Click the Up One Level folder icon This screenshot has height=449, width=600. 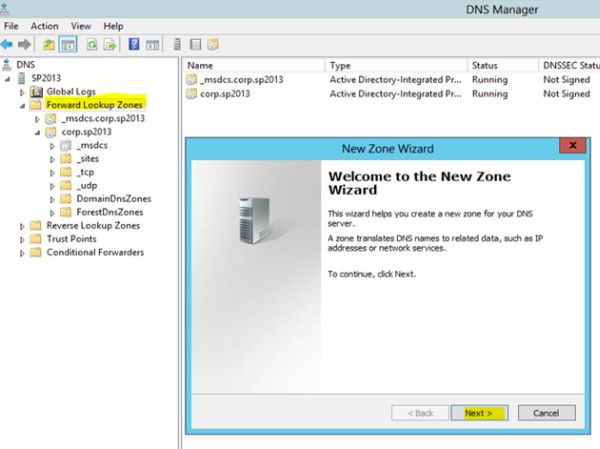(x=49, y=45)
